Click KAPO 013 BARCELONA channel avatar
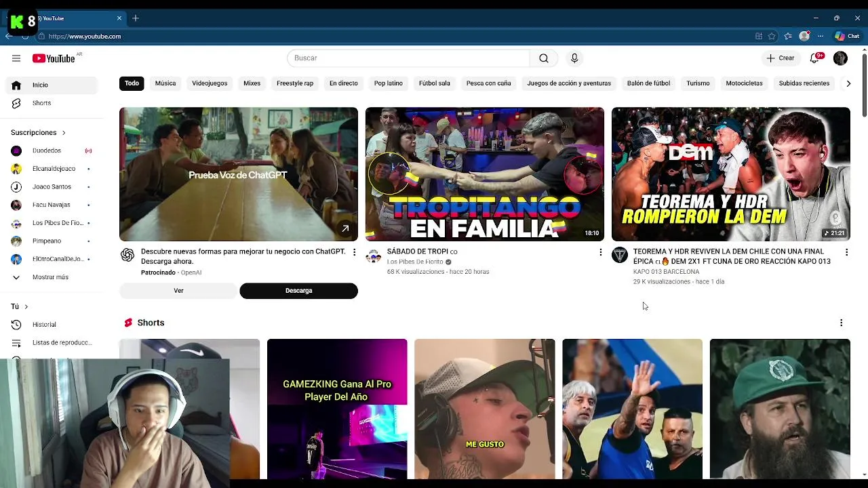 (x=619, y=255)
